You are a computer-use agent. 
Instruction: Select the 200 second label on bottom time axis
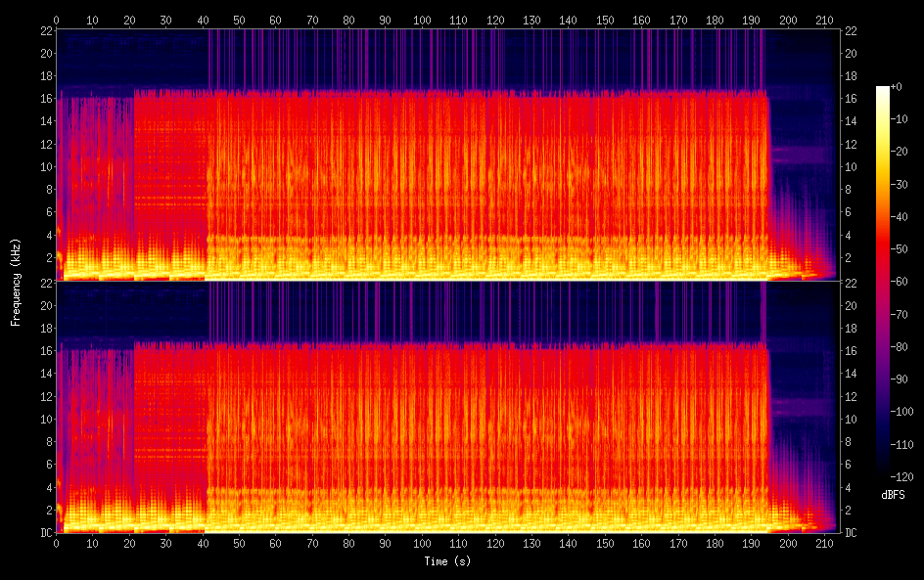(788, 544)
